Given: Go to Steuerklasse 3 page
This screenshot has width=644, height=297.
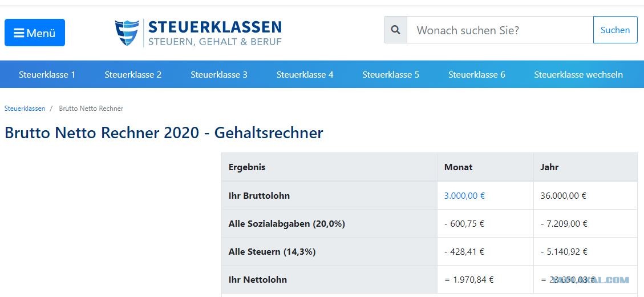Looking at the screenshot, I should click(219, 74).
